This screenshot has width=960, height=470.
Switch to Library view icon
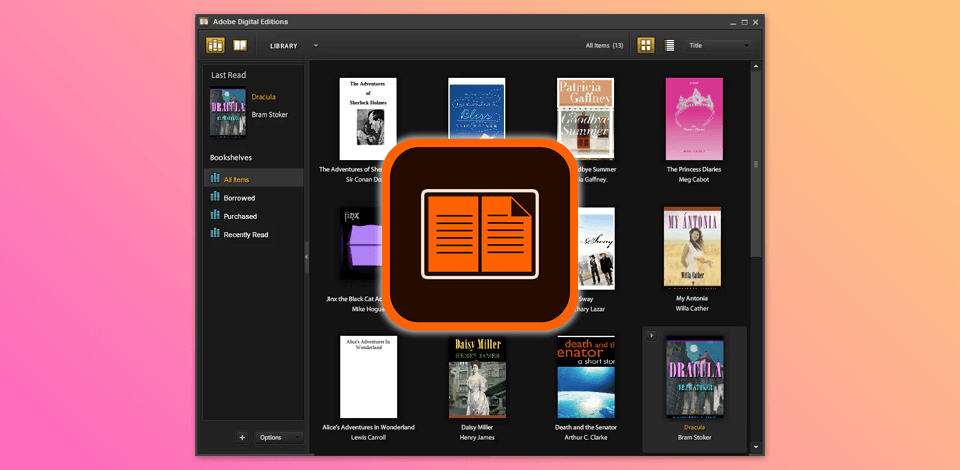(x=215, y=45)
